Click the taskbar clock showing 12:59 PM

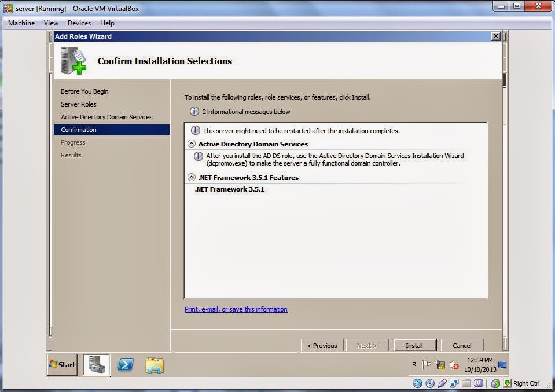tap(480, 365)
